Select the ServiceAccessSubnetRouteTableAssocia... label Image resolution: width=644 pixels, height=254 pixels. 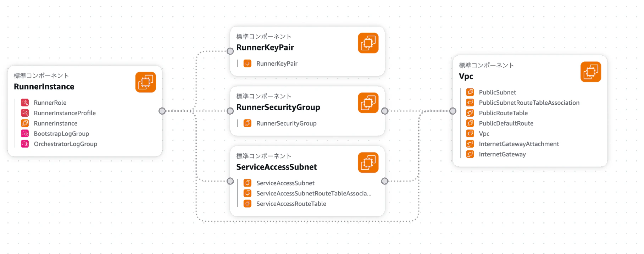coord(314,193)
